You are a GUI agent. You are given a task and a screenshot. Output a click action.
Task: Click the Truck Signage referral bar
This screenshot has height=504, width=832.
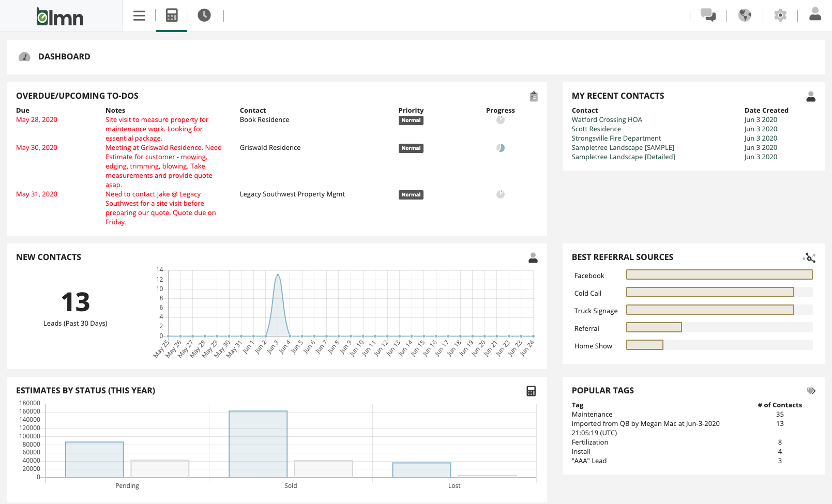(x=710, y=310)
